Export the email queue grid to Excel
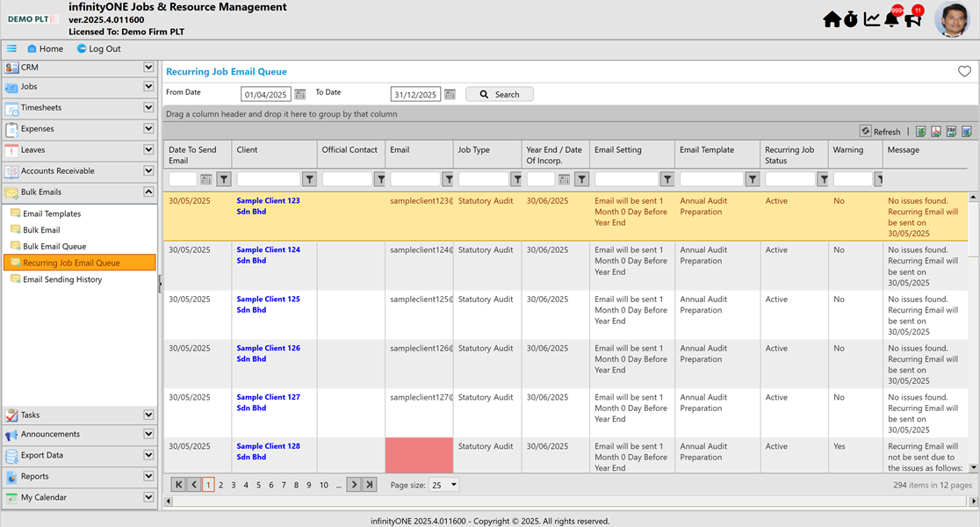This screenshot has width=980, height=527. (x=920, y=131)
